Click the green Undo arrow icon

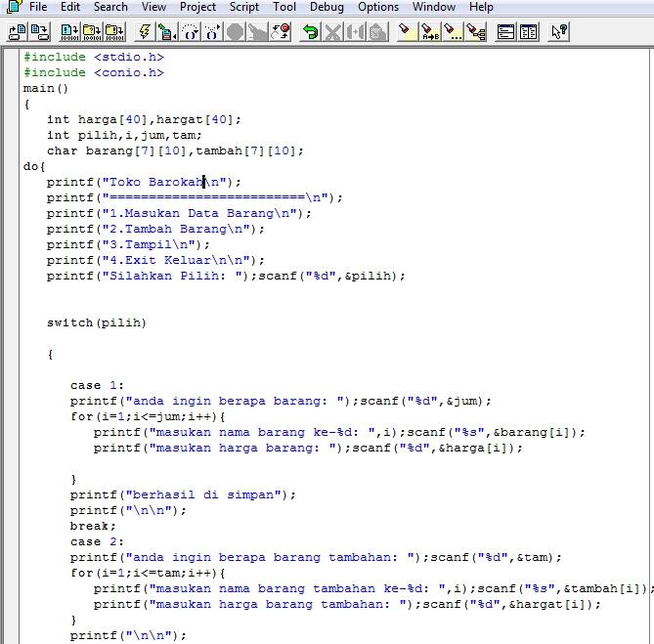point(310,31)
